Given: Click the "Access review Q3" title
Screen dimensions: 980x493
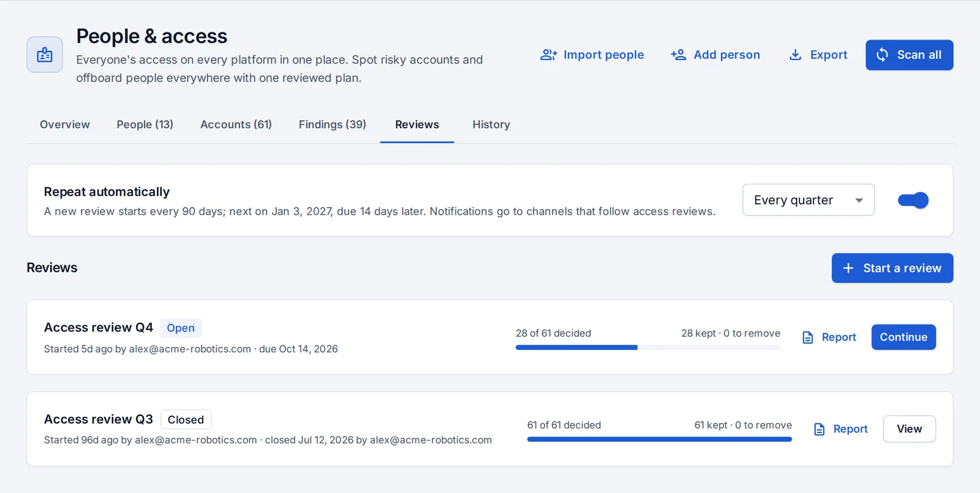Looking at the screenshot, I should (99, 420).
